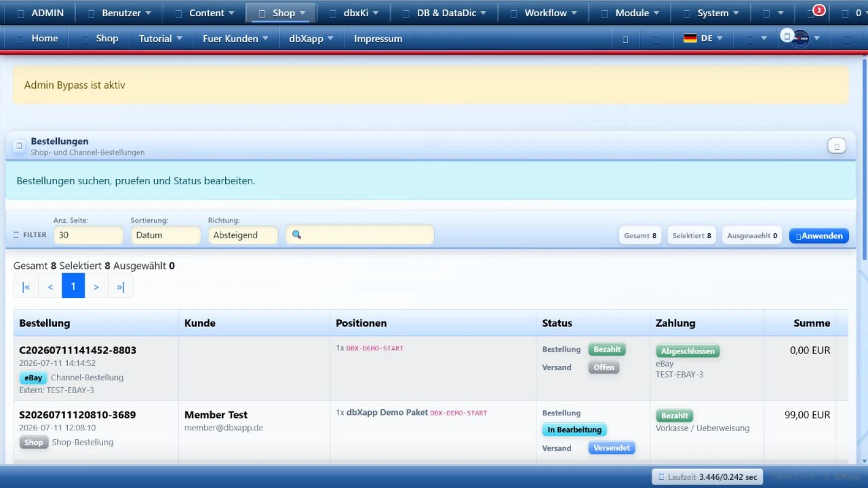Click the Anz. Seite field showing 30
The image size is (868, 488).
88,235
